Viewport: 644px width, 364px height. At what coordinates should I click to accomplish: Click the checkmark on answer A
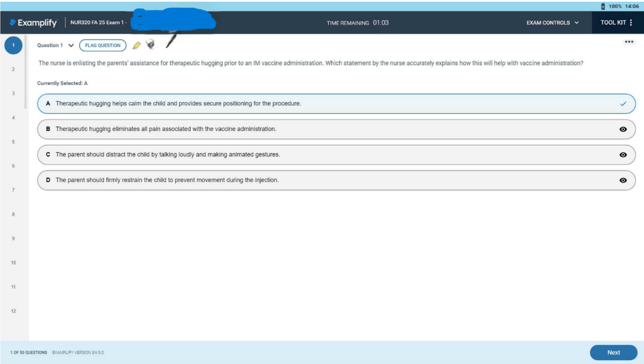pos(623,104)
